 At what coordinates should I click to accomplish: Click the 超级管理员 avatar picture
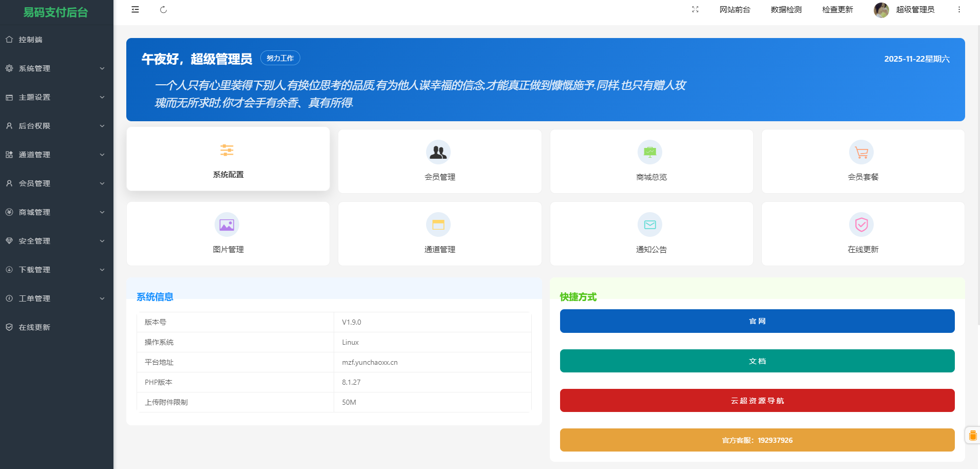[x=881, y=10]
